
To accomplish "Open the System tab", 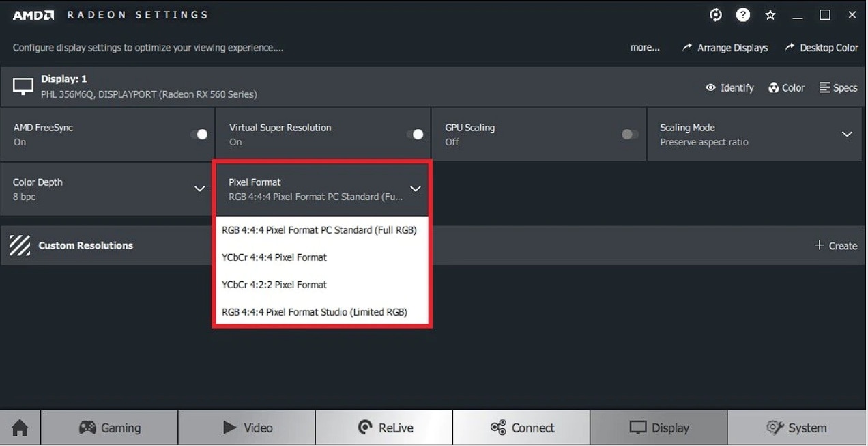I will (798, 428).
